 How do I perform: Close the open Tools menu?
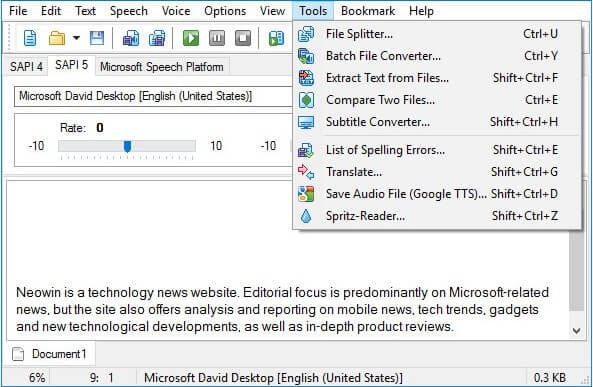313,11
